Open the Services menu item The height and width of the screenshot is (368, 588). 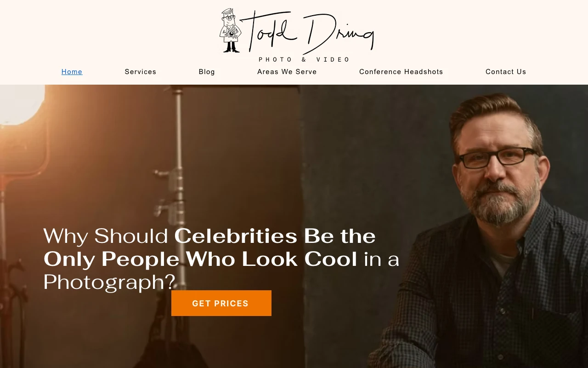click(x=141, y=72)
